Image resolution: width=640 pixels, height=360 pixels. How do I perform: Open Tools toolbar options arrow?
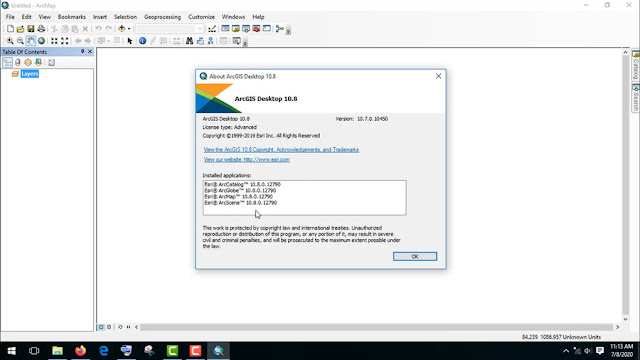(245, 42)
